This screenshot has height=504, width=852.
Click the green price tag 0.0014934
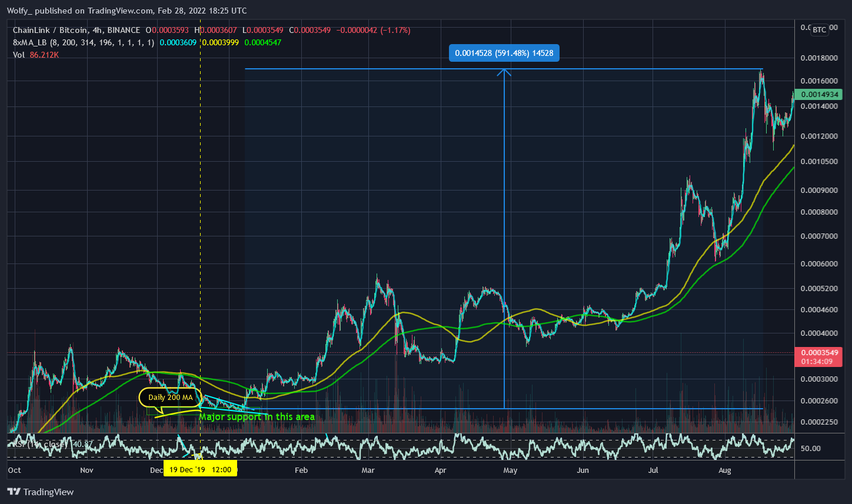818,95
